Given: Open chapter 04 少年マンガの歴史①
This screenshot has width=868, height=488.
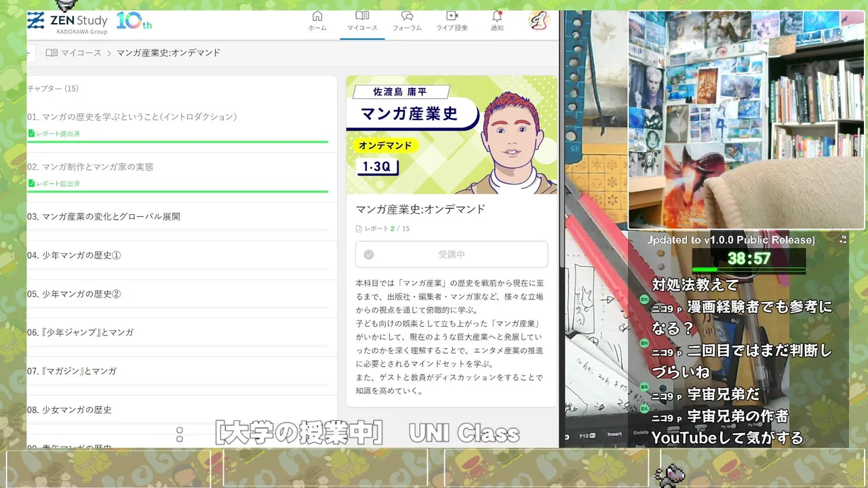Looking at the screenshot, I should click(x=74, y=256).
